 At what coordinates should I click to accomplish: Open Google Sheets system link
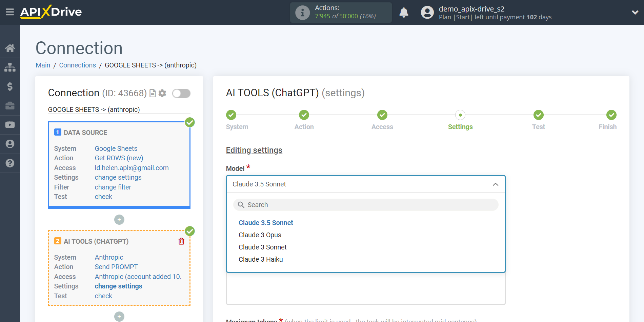[x=116, y=148]
